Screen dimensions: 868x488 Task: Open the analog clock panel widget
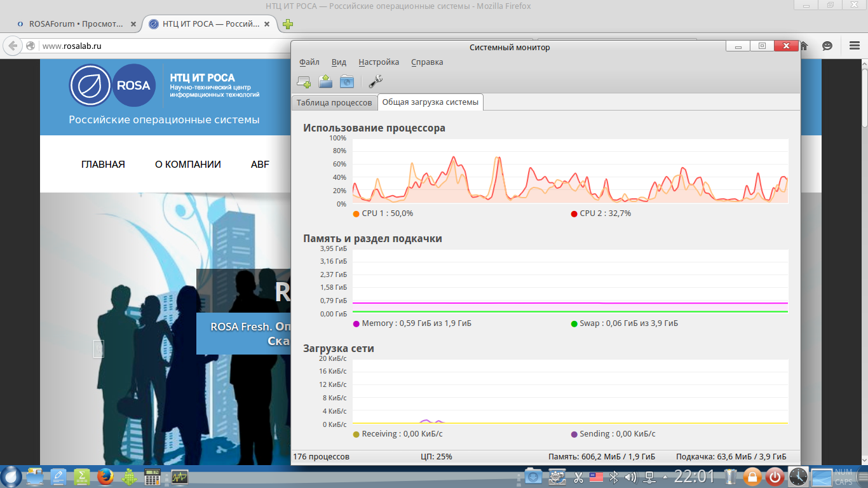tap(798, 477)
